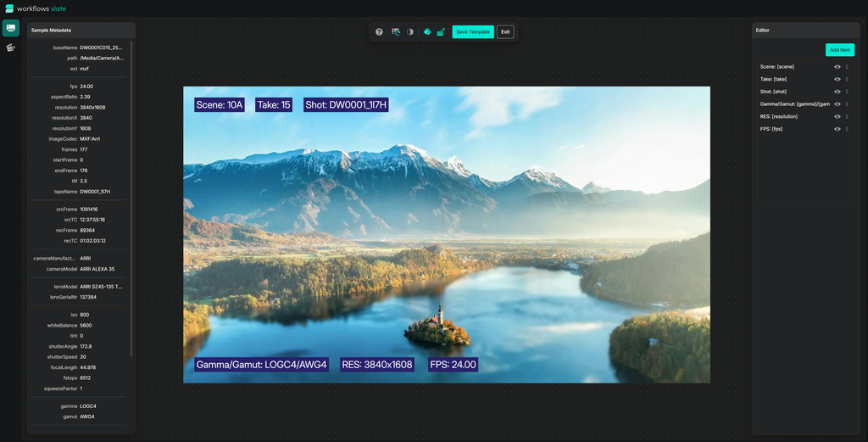Click the drag handle for Take item
The width and height of the screenshot is (868, 442).
847,79
